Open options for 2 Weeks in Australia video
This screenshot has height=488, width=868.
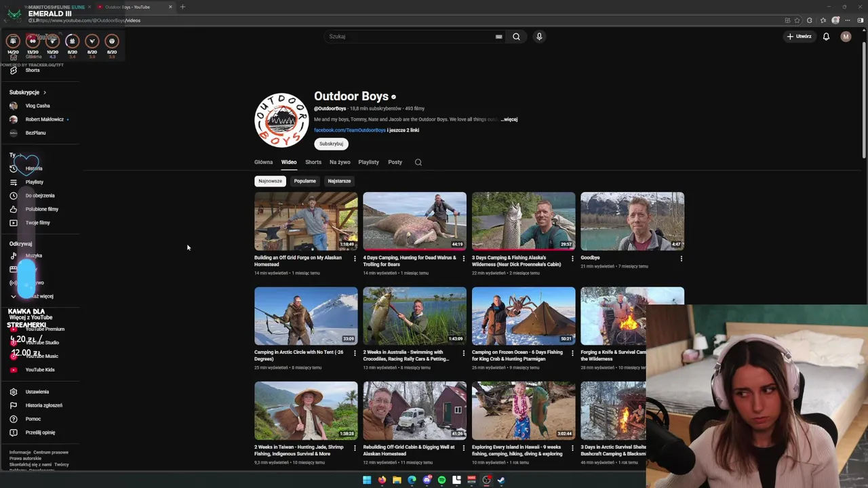464,352
